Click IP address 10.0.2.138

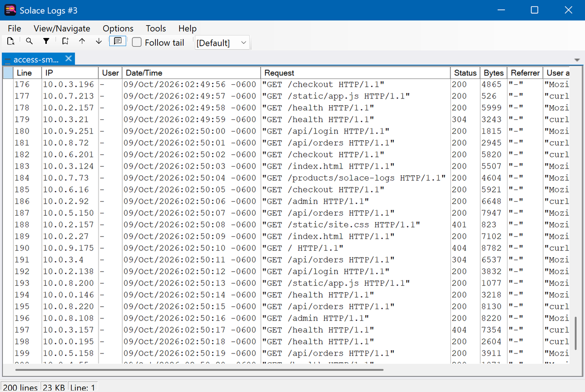tap(69, 271)
